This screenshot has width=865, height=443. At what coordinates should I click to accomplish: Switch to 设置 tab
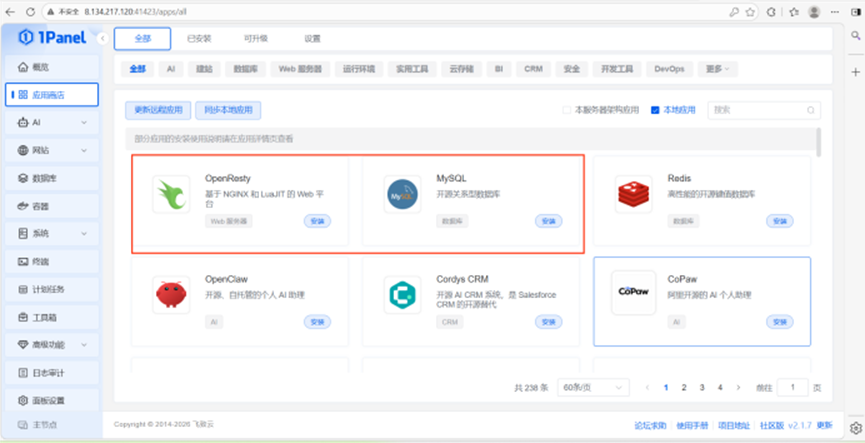click(x=312, y=39)
